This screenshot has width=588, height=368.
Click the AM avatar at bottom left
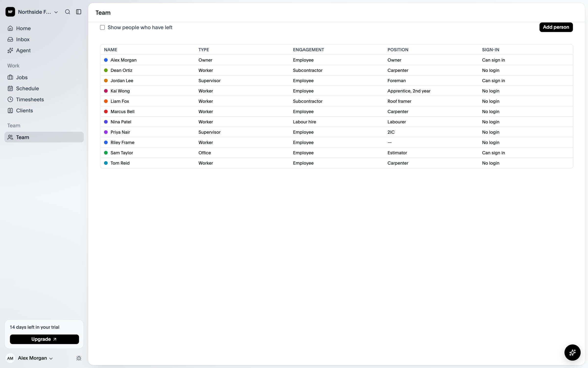pos(10,358)
